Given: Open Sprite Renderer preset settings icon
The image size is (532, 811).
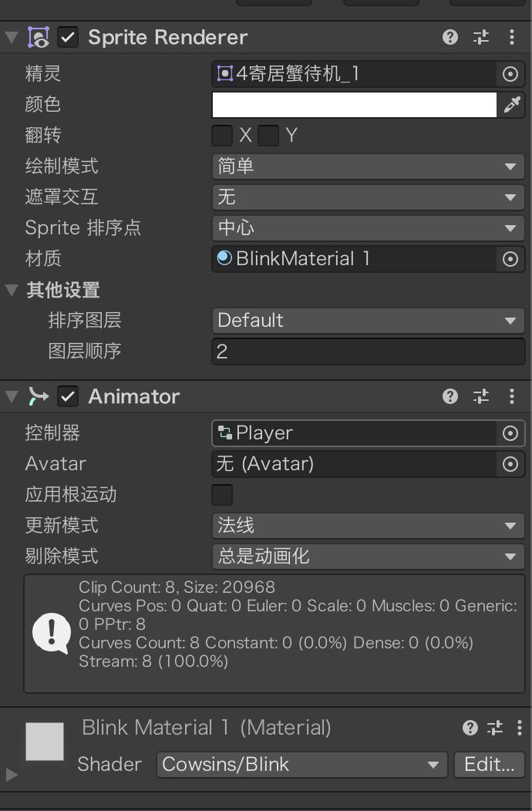Looking at the screenshot, I should pos(481,37).
